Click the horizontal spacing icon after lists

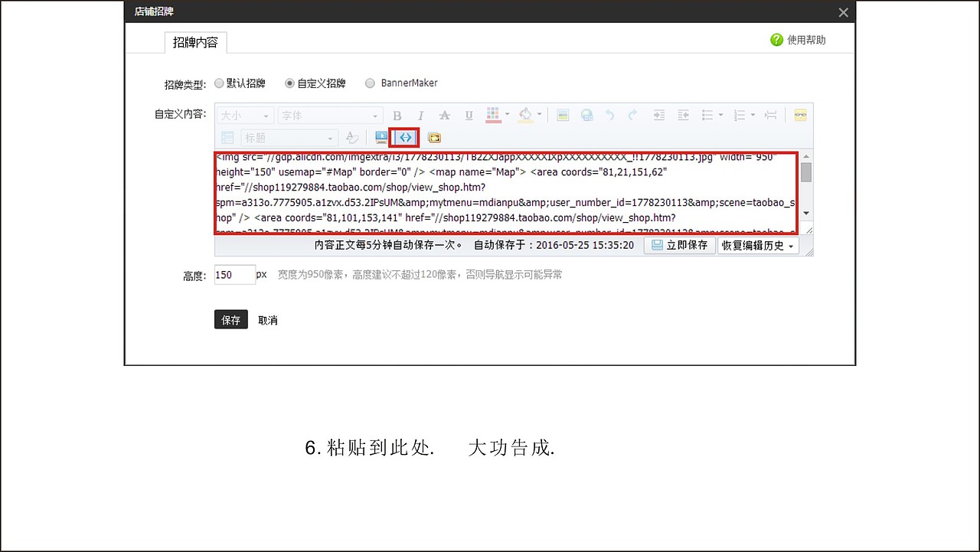click(x=771, y=116)
